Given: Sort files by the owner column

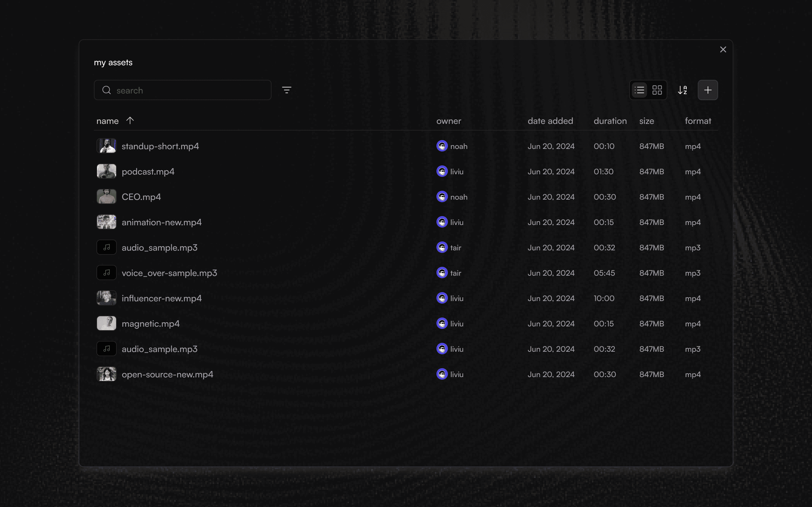Looking at the screenshot, I should [x=449, y=121].
